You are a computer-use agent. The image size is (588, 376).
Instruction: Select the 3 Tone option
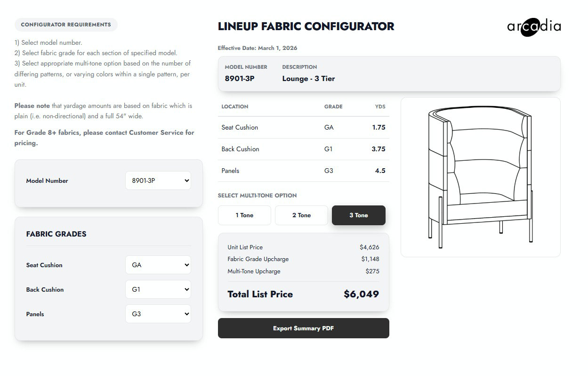pos(358,215)
